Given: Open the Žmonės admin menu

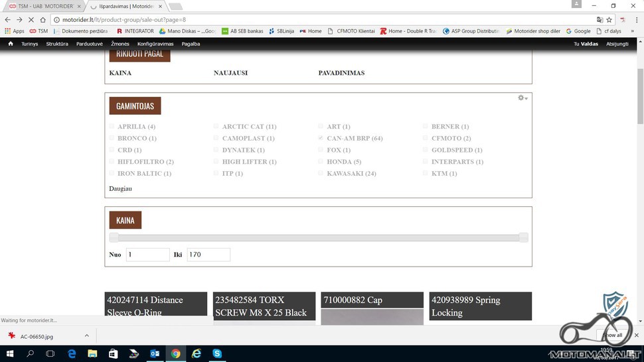Looking at the screenshot, I should [120, 44].
